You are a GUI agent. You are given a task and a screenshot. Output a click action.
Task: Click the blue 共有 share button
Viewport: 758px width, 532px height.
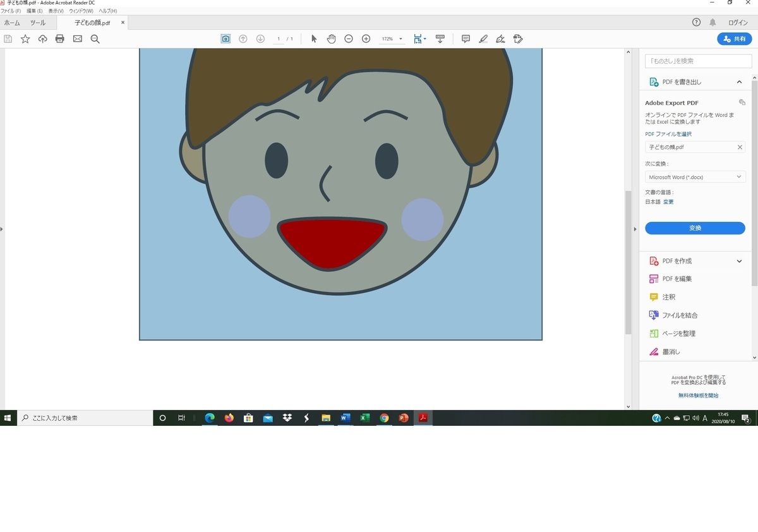coord(734,39)
